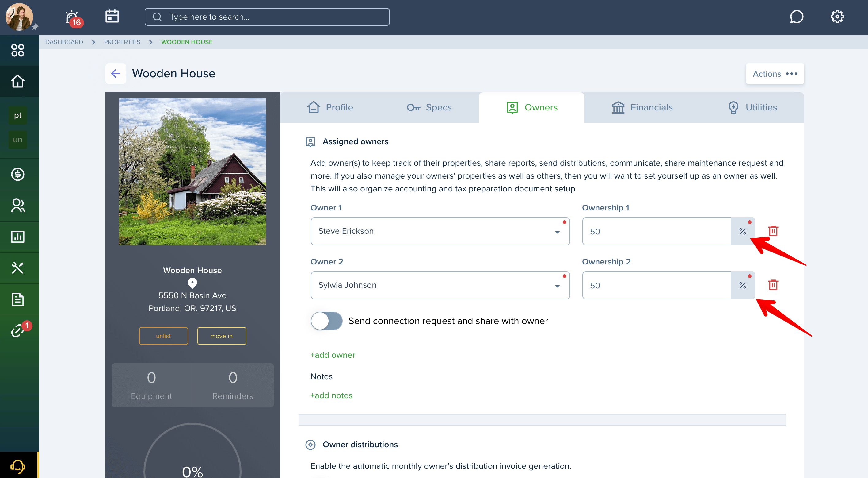Click the 'Assigned owners' heading

pyautogui.click(x=356, y=142)
